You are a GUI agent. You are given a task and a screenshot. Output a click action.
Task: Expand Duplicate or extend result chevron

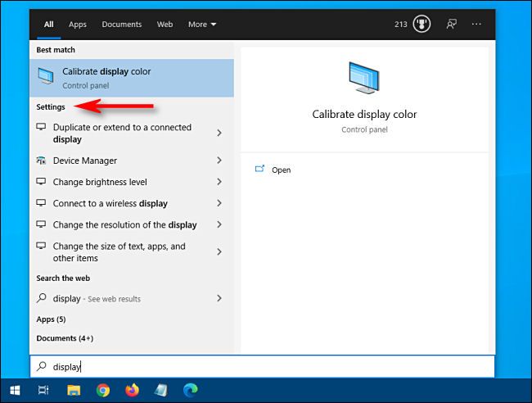[219, 133]
